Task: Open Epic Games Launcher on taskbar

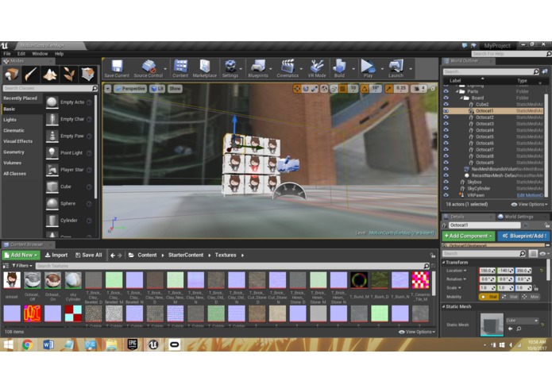Action: point(133,344)
